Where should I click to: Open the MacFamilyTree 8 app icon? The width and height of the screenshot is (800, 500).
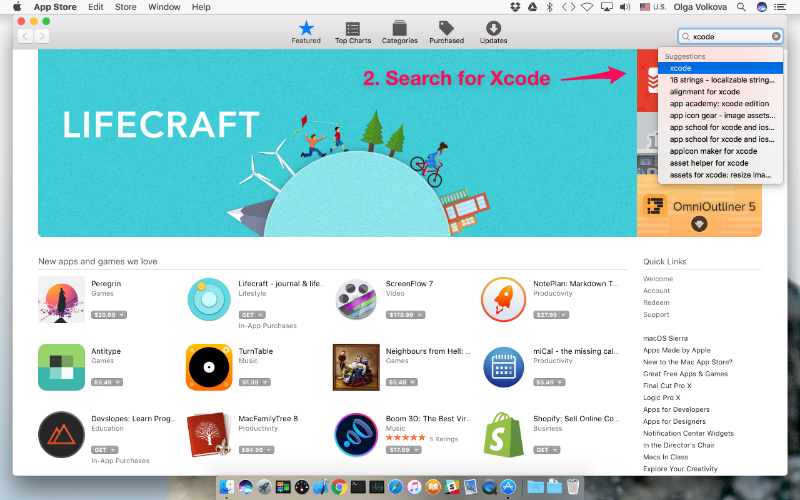tap(209, 435)
